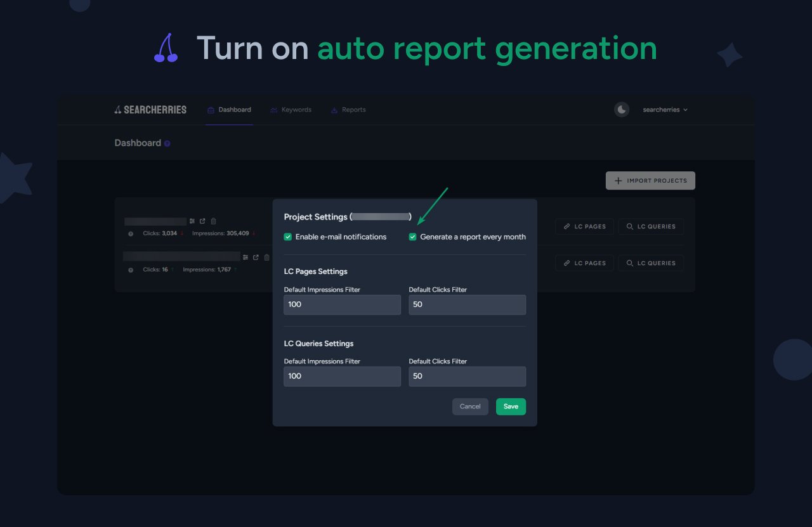Open LC Queries for the 16 clicks project
The width and height of the screenshot is (812, 527).
(x=651, y=263)
